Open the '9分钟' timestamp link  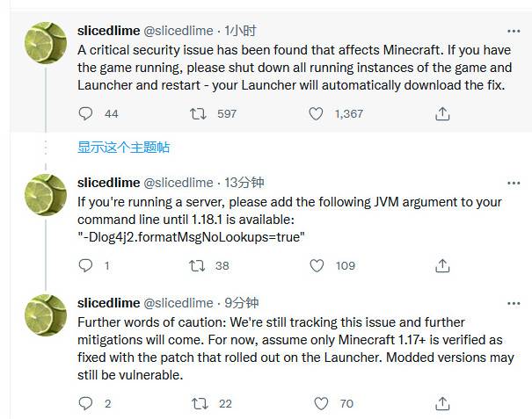click(x=241, y=302)
